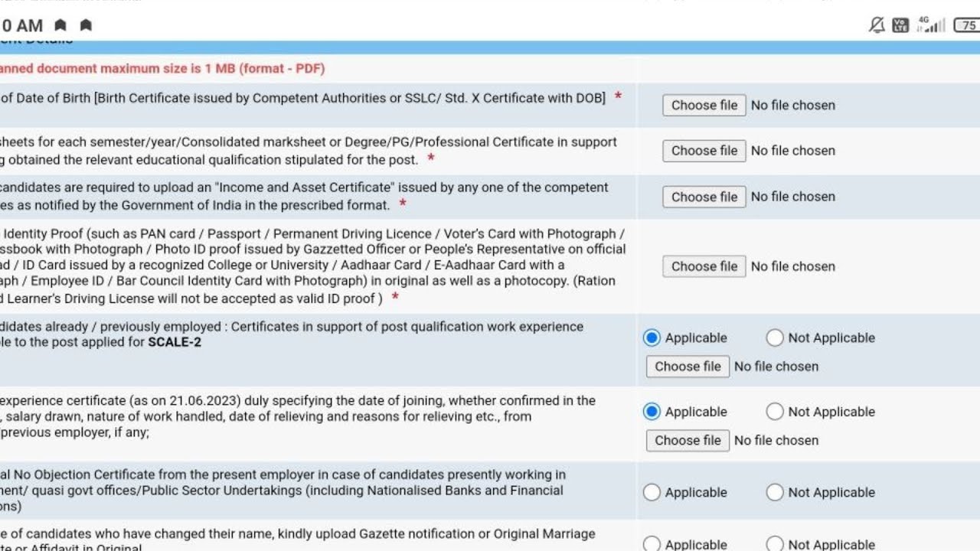
Task: Click the SCALE-2 bold post label
Action: [x=175, y=342]
